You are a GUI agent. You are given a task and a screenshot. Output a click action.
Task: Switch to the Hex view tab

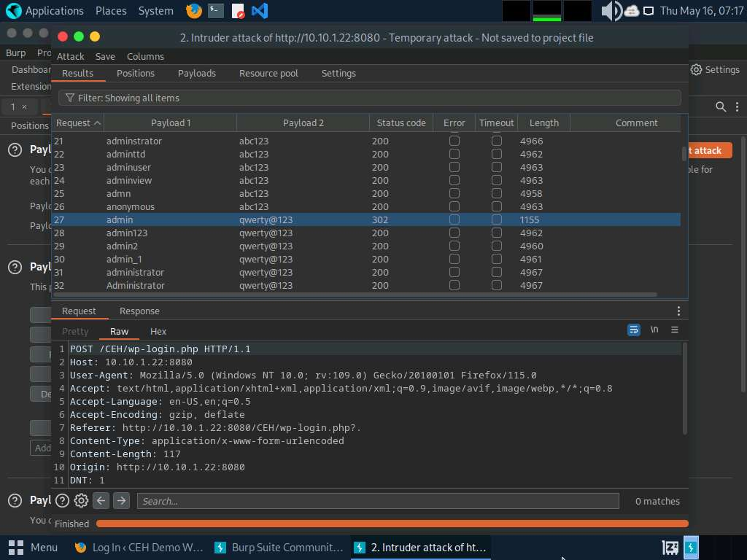[x=158, y=332]
